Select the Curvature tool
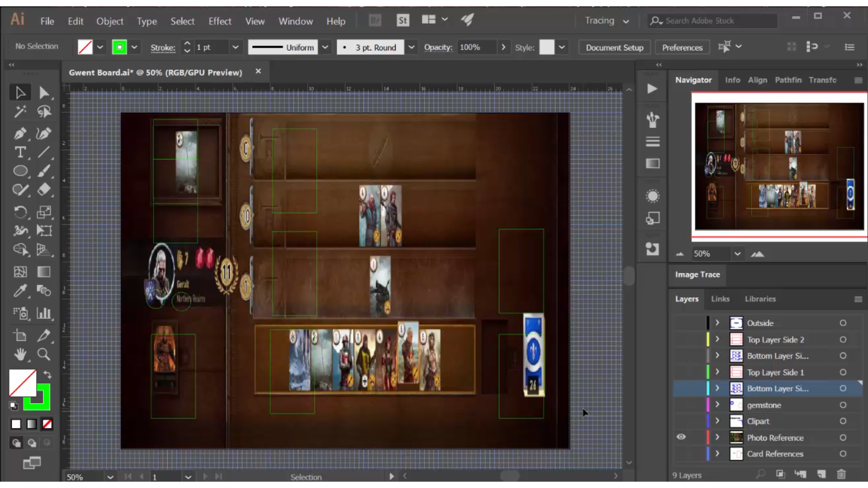This screenshot has height=488, width=868. click(44, 133)
